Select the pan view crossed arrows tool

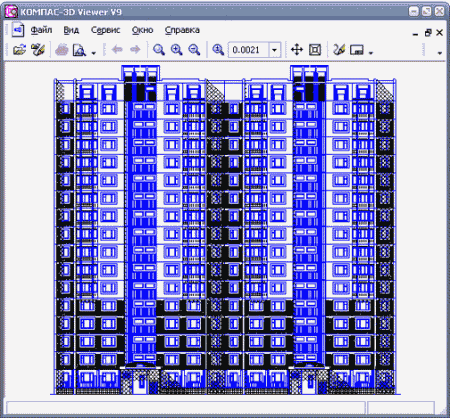[297, 50]
